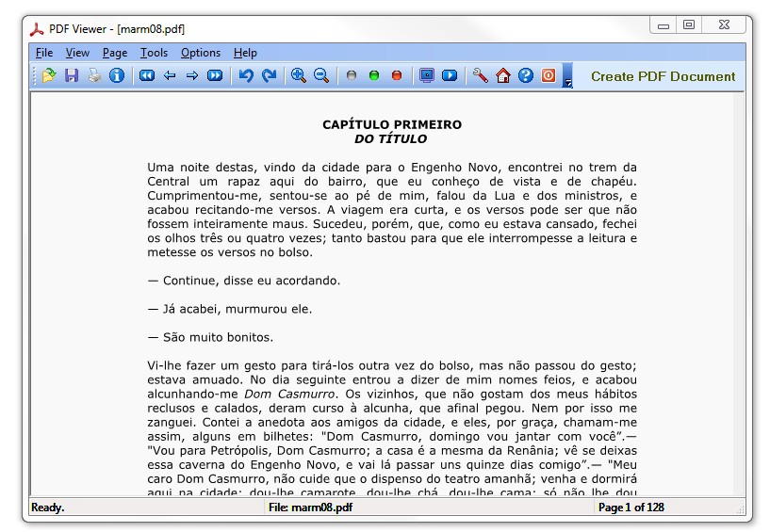Open a PDF file with the folder icon
This screenshot has width=770, height=532.
pos(49,75)
